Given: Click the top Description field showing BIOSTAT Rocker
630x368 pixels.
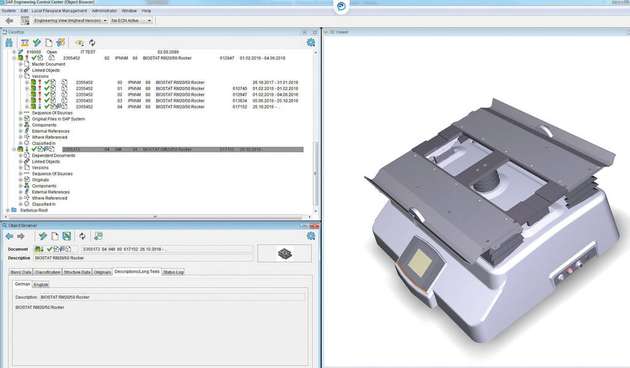Looking at the screenshot, I should pos(143,258).
